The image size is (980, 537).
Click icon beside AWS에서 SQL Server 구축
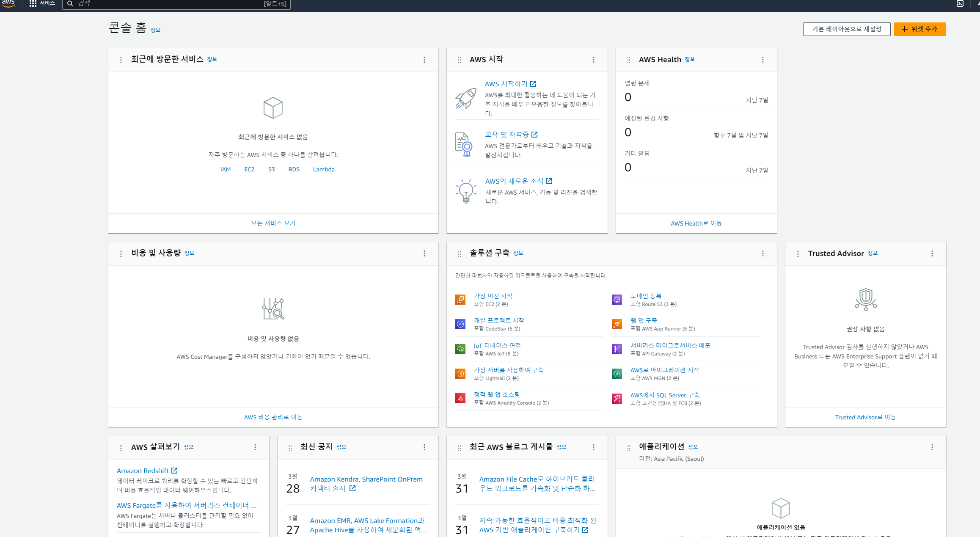click(x=617, y=399)
